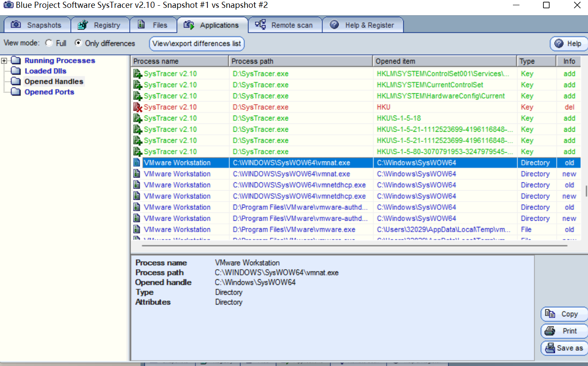Click the row icon for HKLM\SYSTEM\CurrentControlSet entry
The width and height of the screenshot is (588, 366).
(138, 85)
